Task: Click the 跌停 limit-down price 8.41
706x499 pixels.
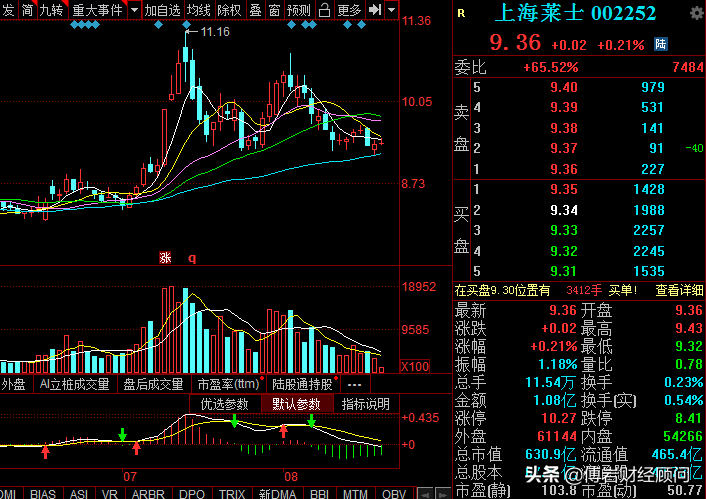Action: [x=689, y=418]
